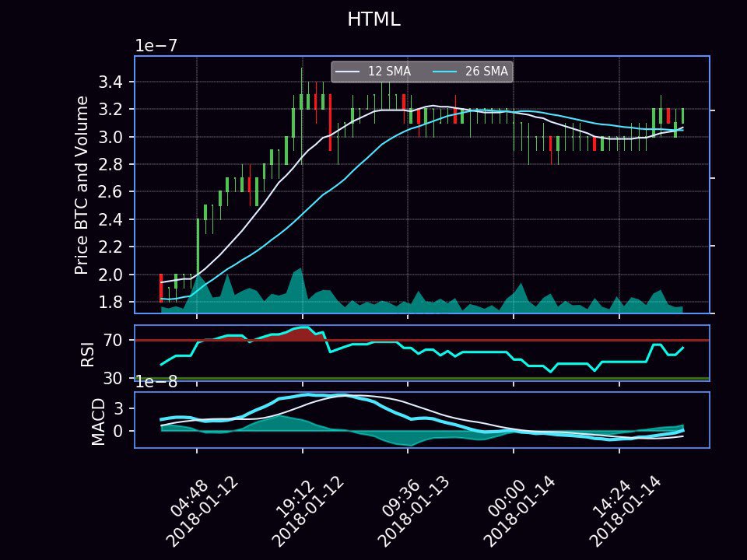This screenshot has width=747, height=560.
Task: Click the 2.0 price axis tick label
Action: click(x=110, y=275)
